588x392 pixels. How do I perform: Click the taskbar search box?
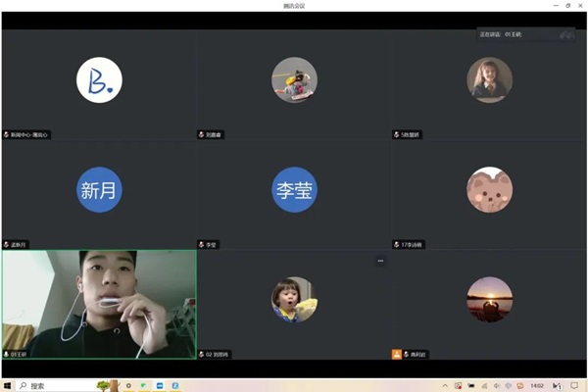click(x=59, y=385)
